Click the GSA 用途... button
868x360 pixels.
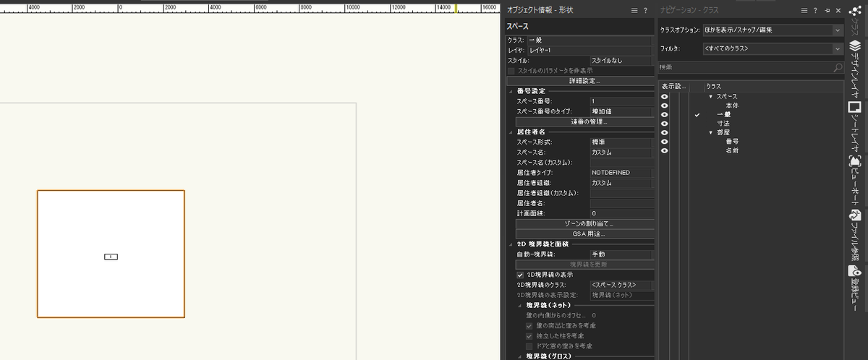tap(584, 233)
